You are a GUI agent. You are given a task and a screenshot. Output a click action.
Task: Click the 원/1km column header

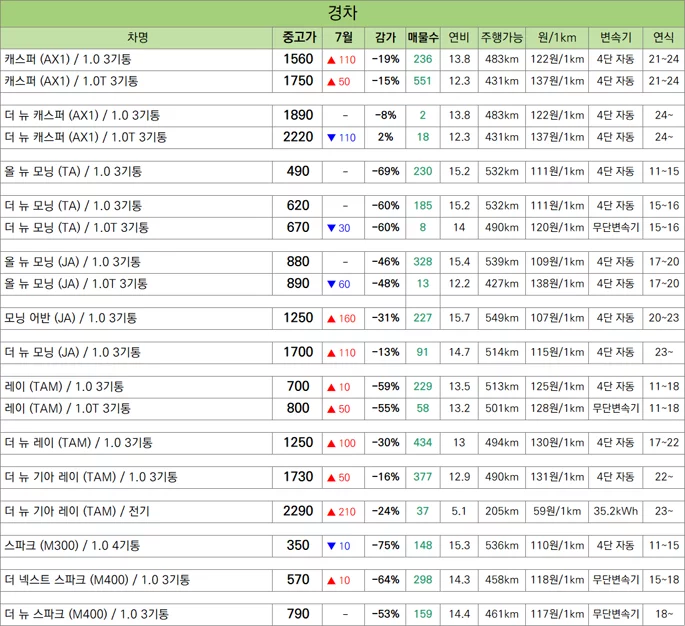[x=557, y=38]
